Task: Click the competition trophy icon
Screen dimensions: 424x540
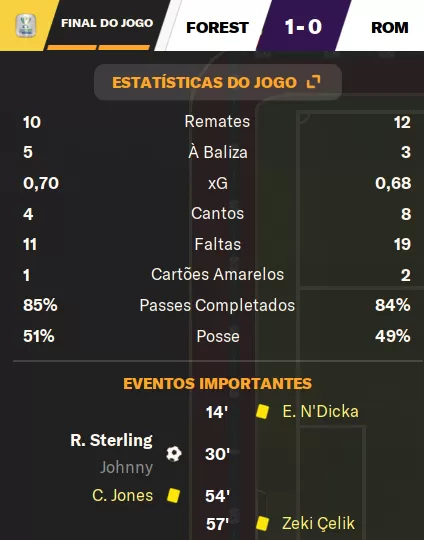Action: (26, 25)
